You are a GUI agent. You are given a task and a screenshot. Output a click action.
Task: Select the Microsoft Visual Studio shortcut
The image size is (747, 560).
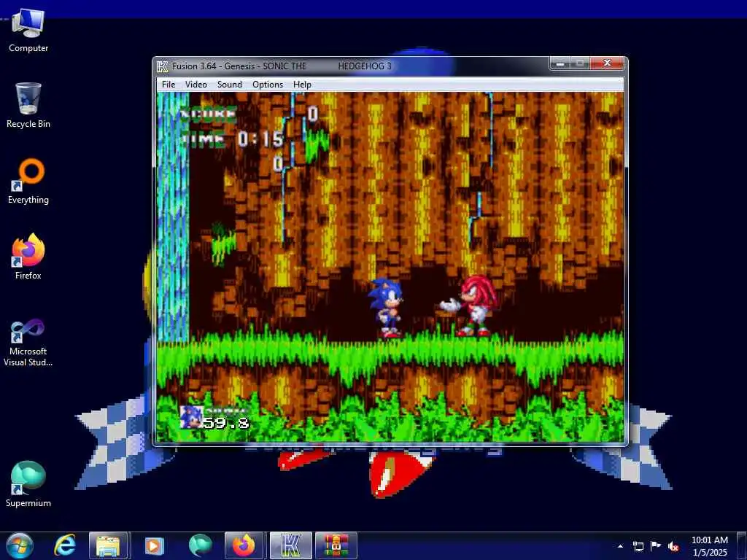[x=28, y=343]
